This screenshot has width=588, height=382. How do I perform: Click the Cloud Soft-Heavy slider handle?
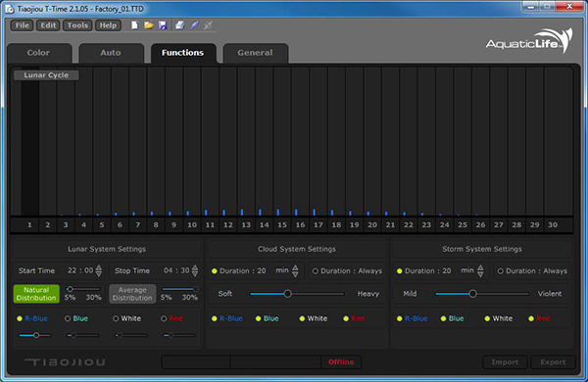coord(287,294)
